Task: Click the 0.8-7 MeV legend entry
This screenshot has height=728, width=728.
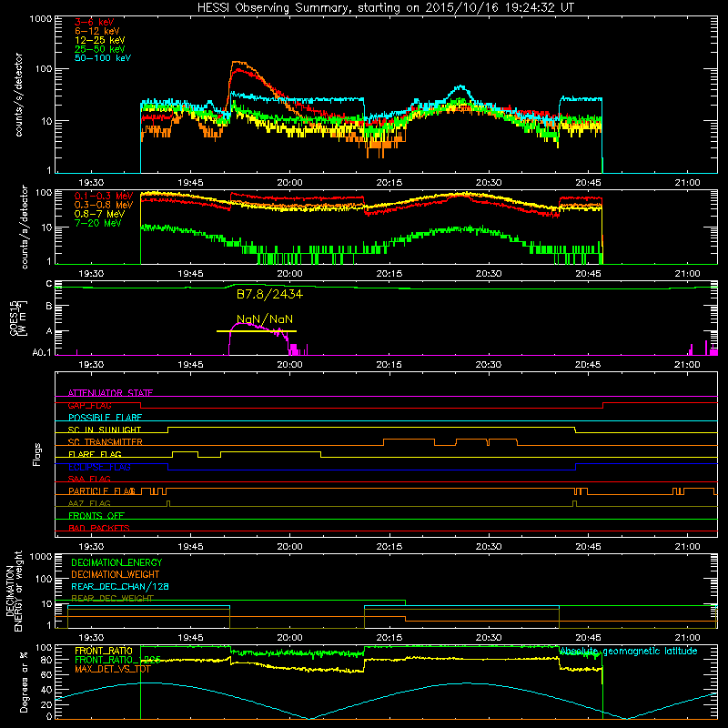Action: (99, 214)
